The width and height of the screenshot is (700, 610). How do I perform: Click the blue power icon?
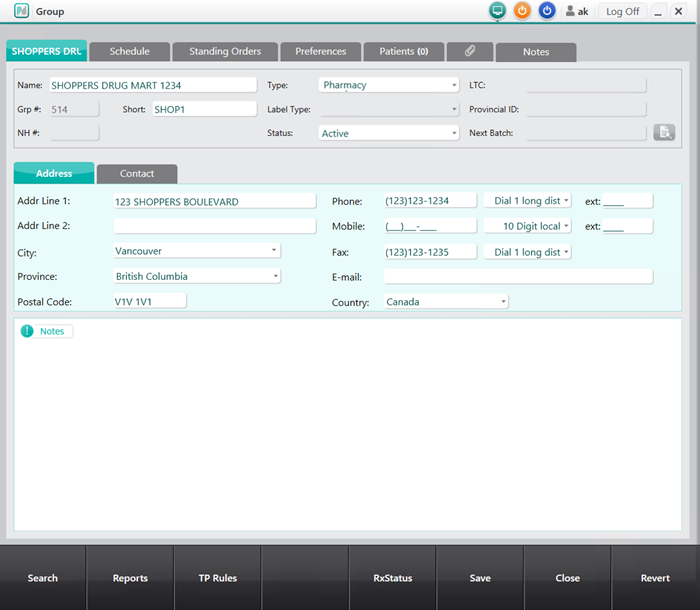pos(547,11)
